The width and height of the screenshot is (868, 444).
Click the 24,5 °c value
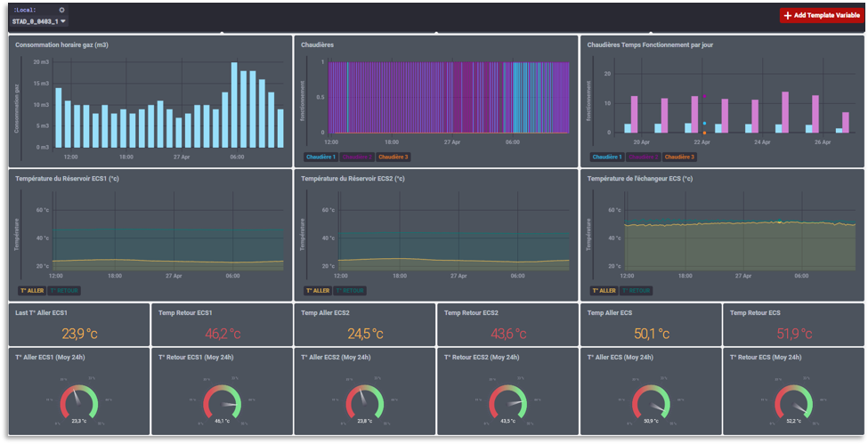pyautogui.click(x=365, y=334)
